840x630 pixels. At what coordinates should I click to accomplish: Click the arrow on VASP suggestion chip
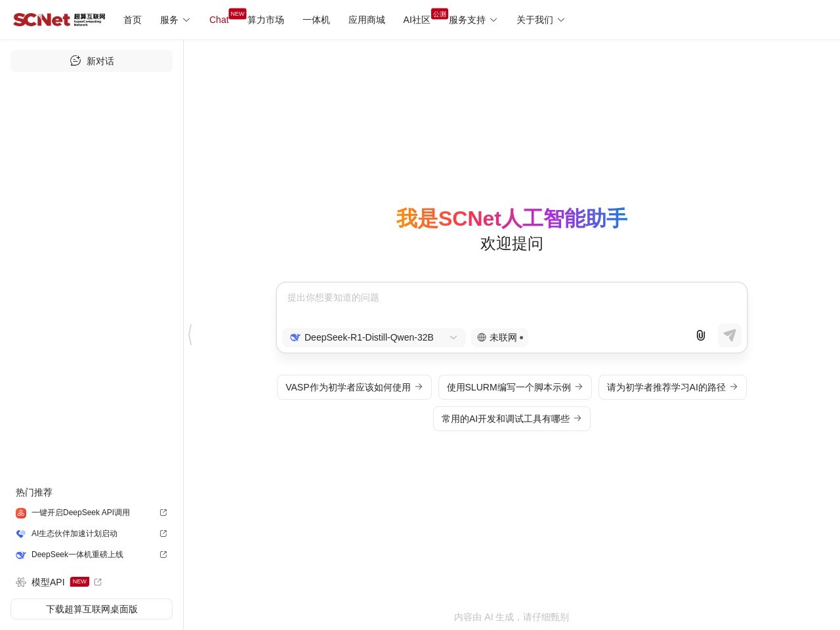(x=419, y=387)
